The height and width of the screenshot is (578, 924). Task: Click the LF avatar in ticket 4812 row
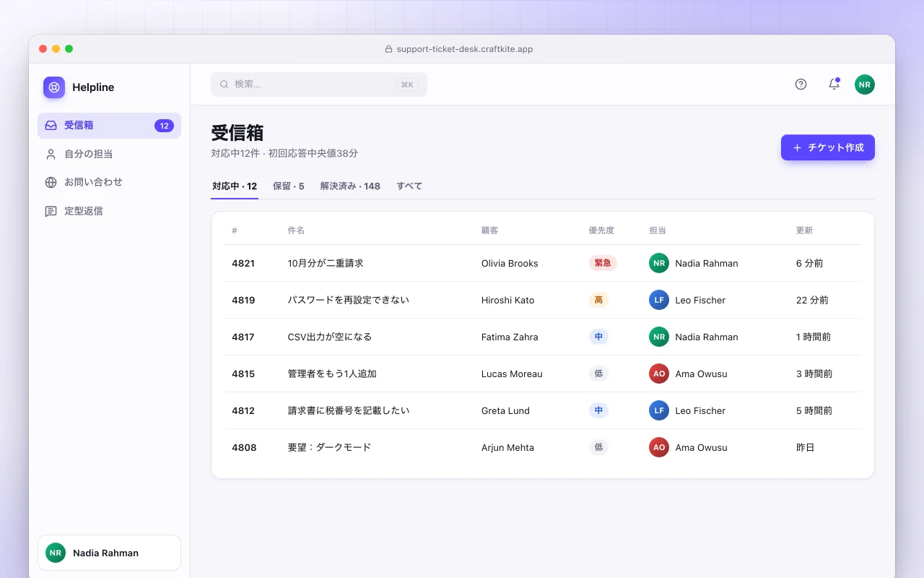[x=659, y=410]
